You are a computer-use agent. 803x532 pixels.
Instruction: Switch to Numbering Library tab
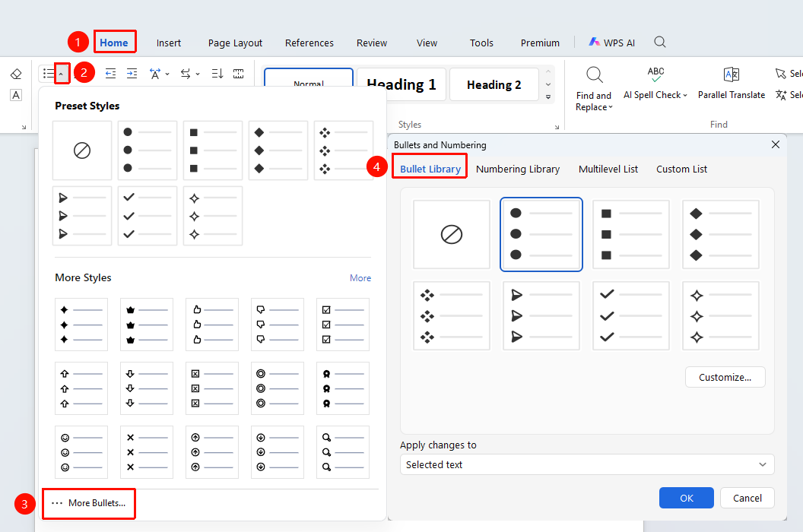point(518,169)
